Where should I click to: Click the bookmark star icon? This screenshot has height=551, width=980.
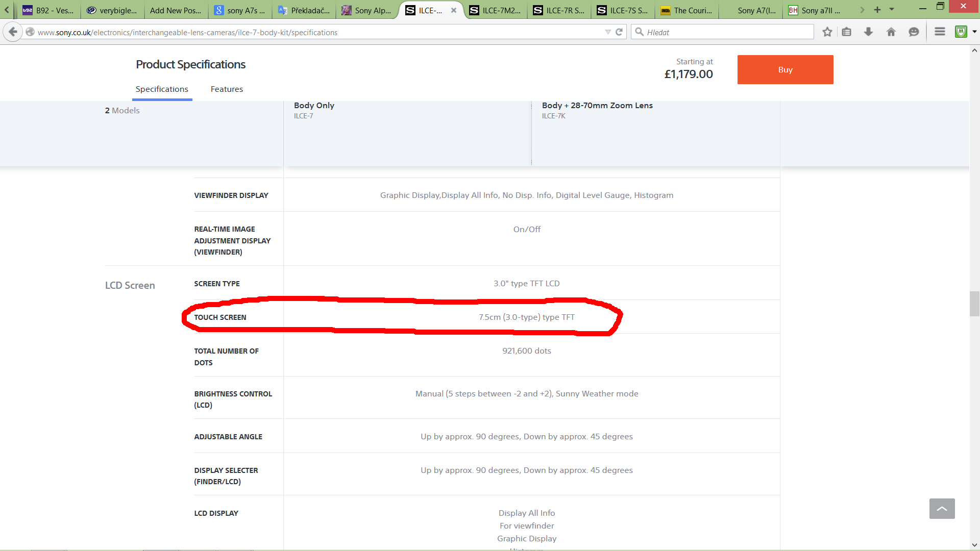click(827, 32)
